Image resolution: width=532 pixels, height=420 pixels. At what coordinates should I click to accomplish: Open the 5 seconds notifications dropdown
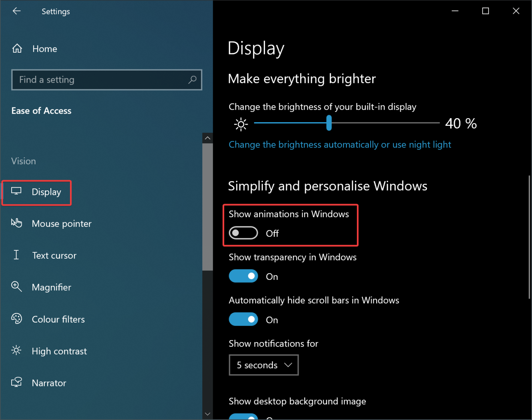tap(264, 365)
